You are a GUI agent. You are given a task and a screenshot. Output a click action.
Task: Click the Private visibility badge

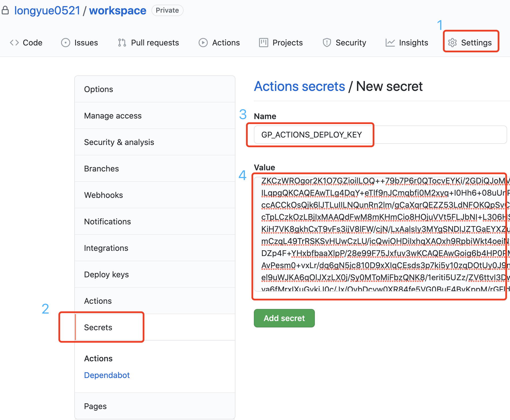168,10
